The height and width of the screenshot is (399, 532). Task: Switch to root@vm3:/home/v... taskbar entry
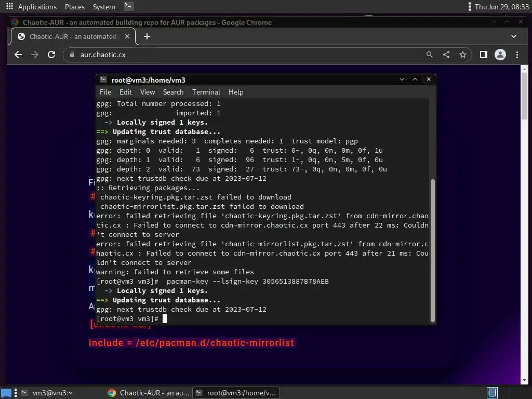click(236, 393)
